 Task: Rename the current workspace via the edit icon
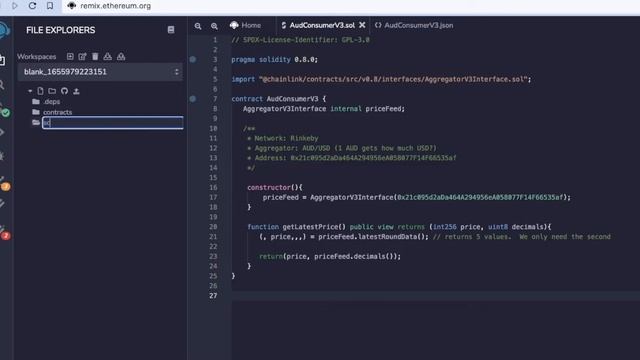(x=82, y=56)
